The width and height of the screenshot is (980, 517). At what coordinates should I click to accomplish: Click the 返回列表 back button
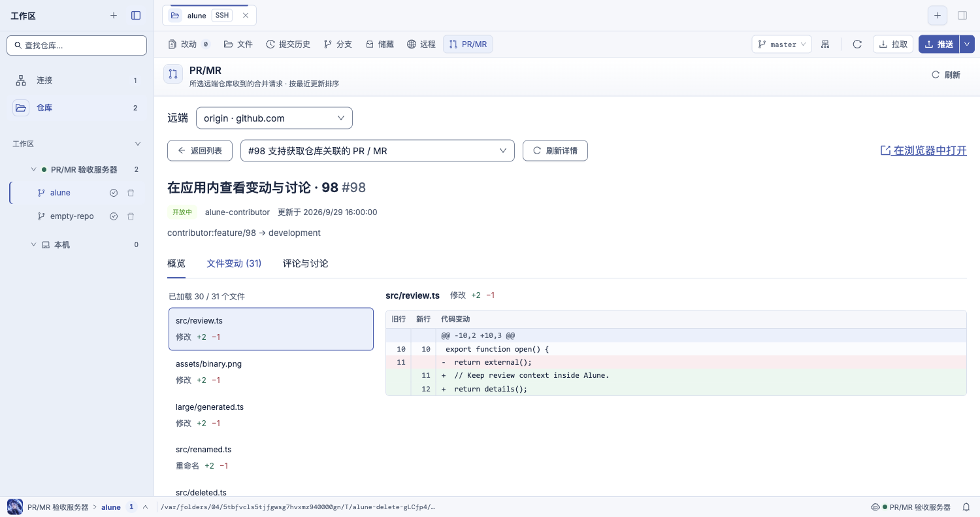point(200,150)
